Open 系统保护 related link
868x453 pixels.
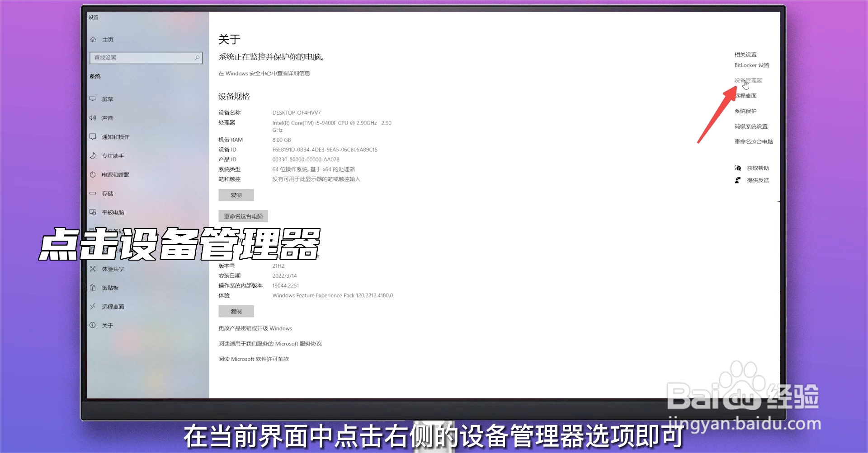point(745,111)
